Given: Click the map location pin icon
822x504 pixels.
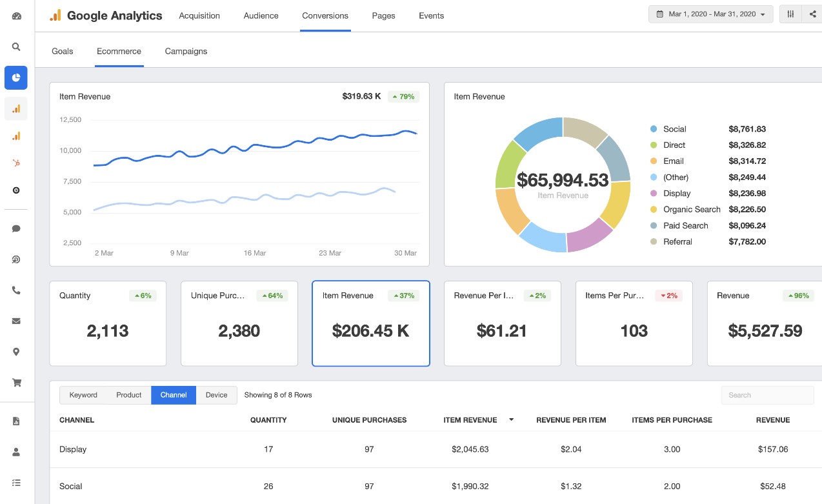Looking at the screenshot, I should 16,352.
